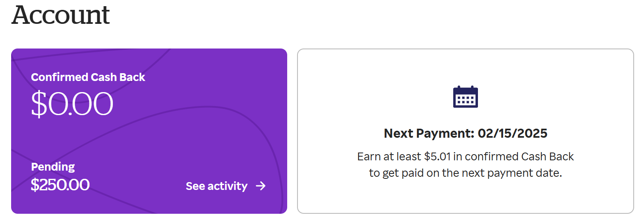Click the Pending label
This screenshot has height=215, width=644.
(x=53, y=167)
